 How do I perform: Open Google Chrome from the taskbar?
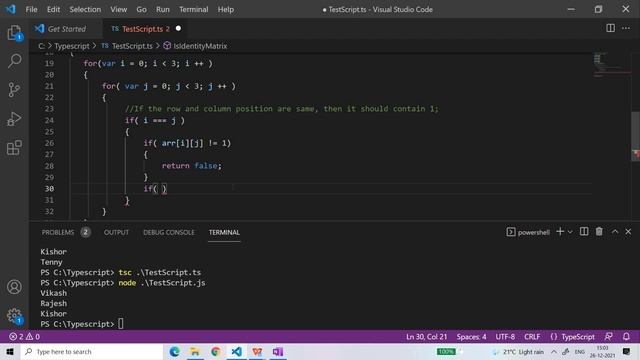pyautogui.click(x=216, y=351)
